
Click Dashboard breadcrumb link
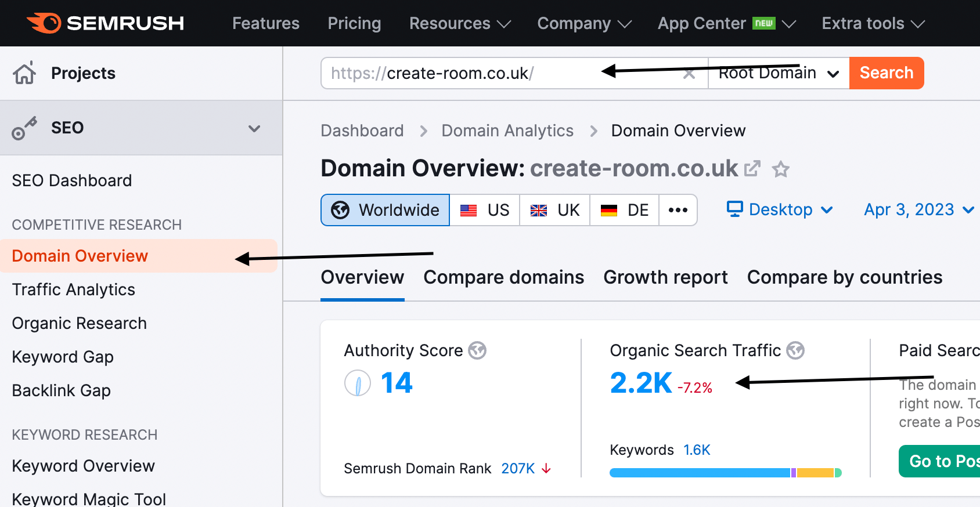tap(362, 131)
